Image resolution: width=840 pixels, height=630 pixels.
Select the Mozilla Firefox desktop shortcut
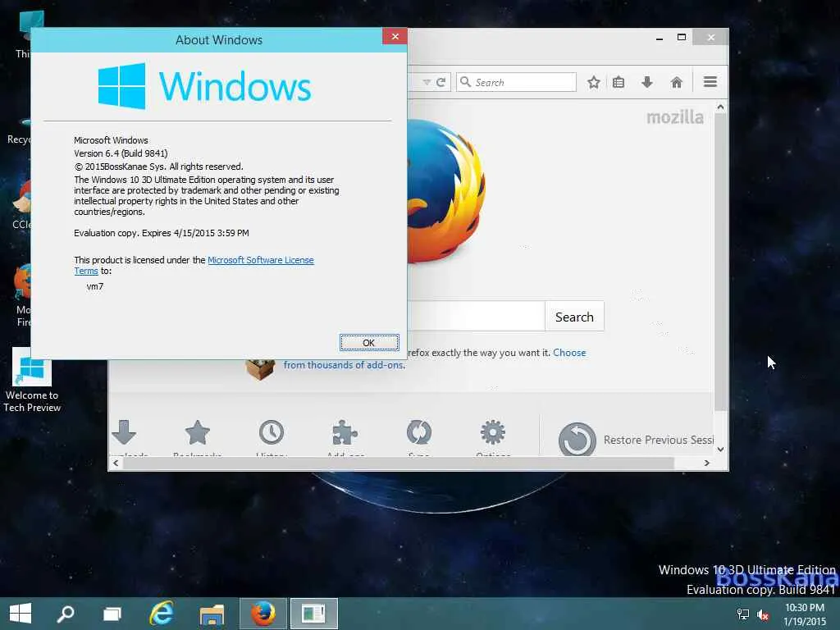coord(22,295)
